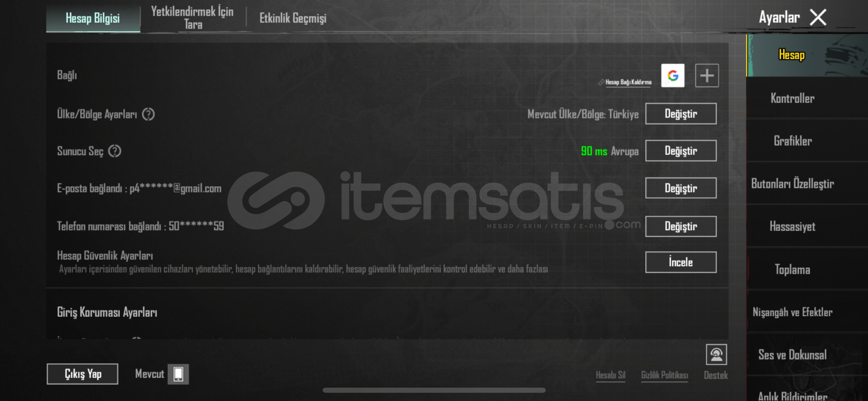Click help icon next to Ülke/Bölge Ayarları
The width and height of the screenshot is (868, 401).
[149, 114]
